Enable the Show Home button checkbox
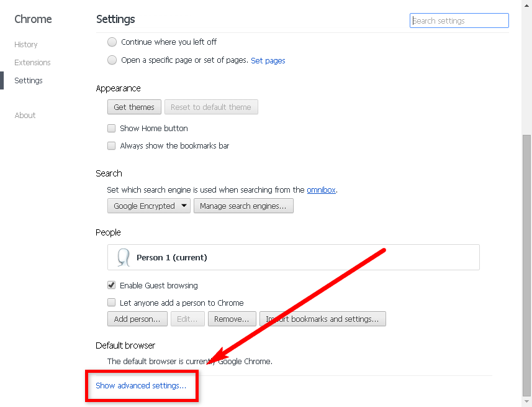 coord(112,129)
